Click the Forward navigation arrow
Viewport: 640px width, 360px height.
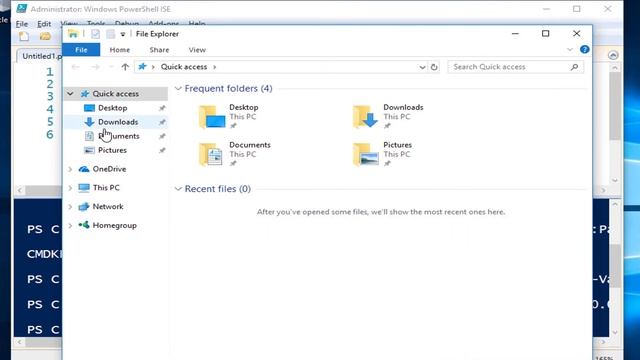(95, 67)
